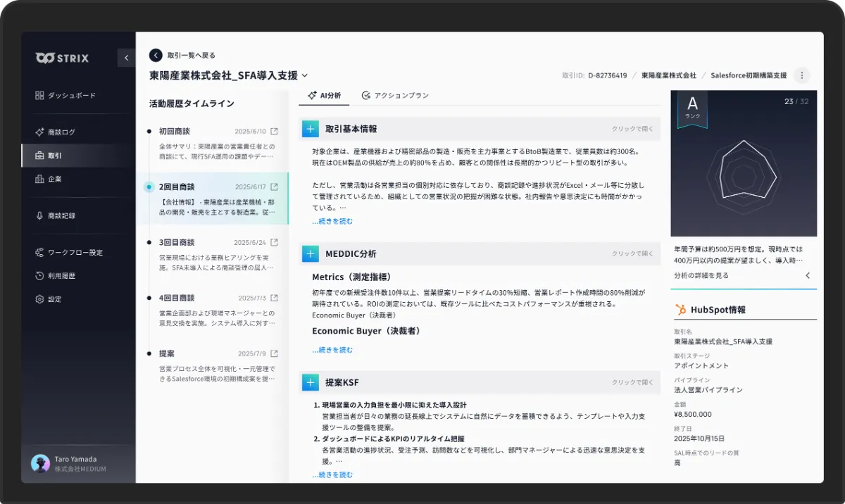
Task: Click …続きを読む under 提案KSF
Action: pos(332,475)
